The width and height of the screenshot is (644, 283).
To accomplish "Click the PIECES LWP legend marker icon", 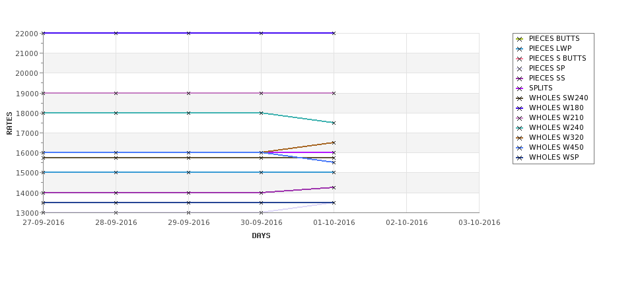I will 520,49.
